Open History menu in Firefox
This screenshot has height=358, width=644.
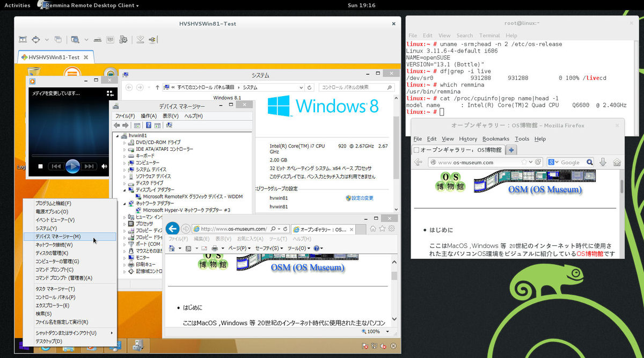468,138
